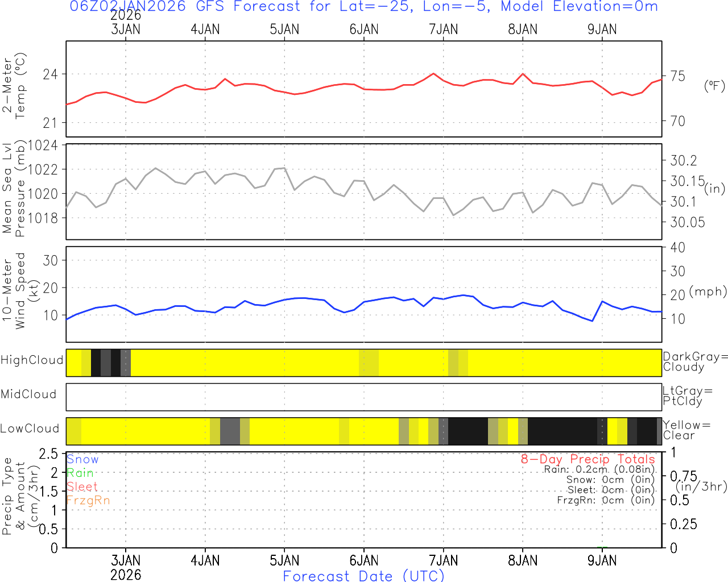Click the DarkGray=Cloudy legend key
Screen dimensions: 728x582
tap(695, 362)
